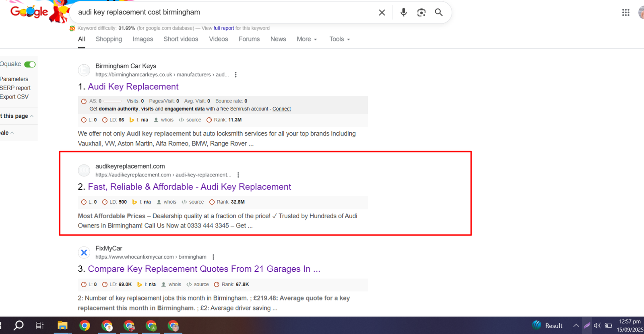Open the Google apps grid
Screen dimensions: 644x334
[x=625, y=12]
